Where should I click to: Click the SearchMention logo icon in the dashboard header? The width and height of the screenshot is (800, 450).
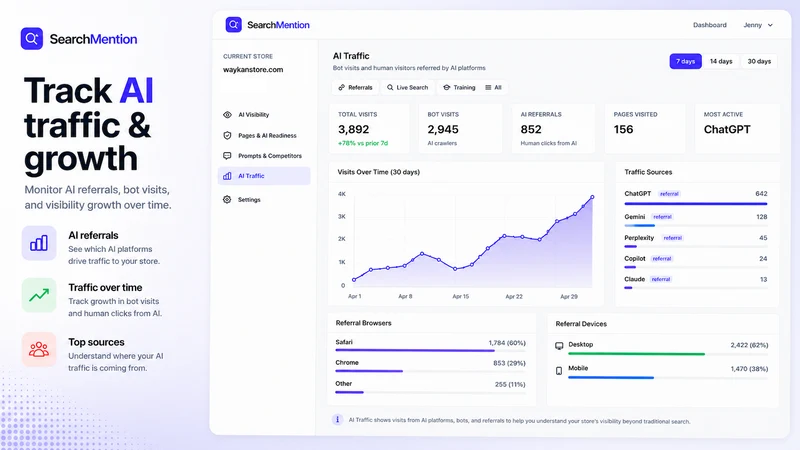234,24
